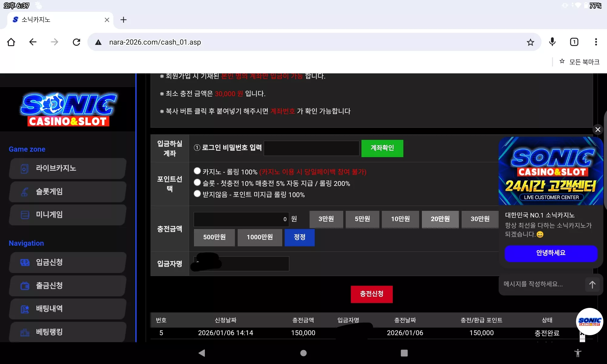Image resolution: width=607 pixels, height=364 pixels.
Task: Reload the current page
Action: [76, 42]
